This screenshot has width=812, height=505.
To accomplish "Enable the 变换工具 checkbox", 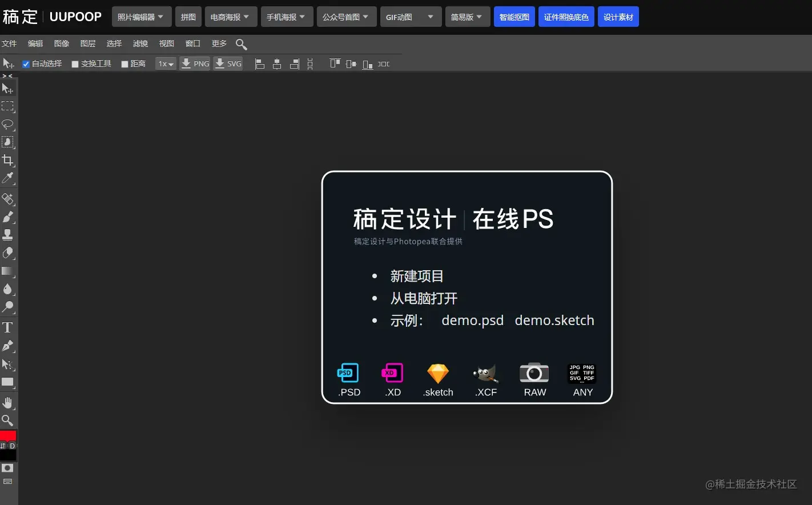I will pos(75,64).
